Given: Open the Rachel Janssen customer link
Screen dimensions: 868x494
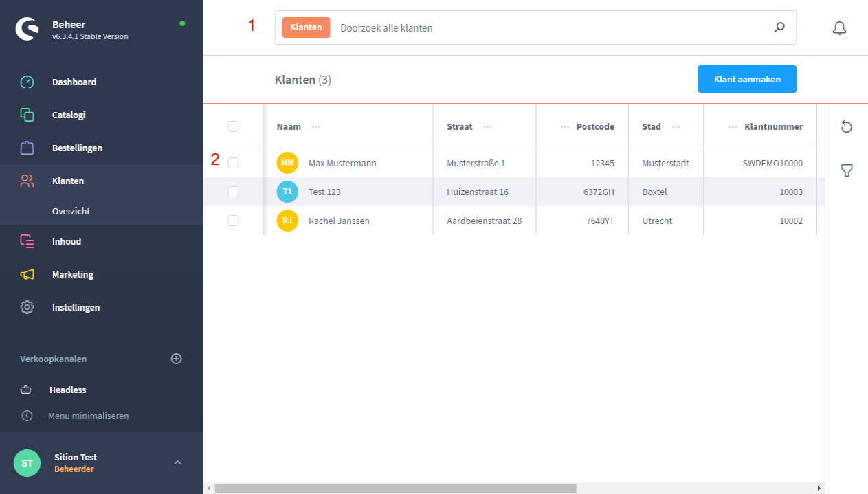Looking at the screenshot, I should 339,221.
